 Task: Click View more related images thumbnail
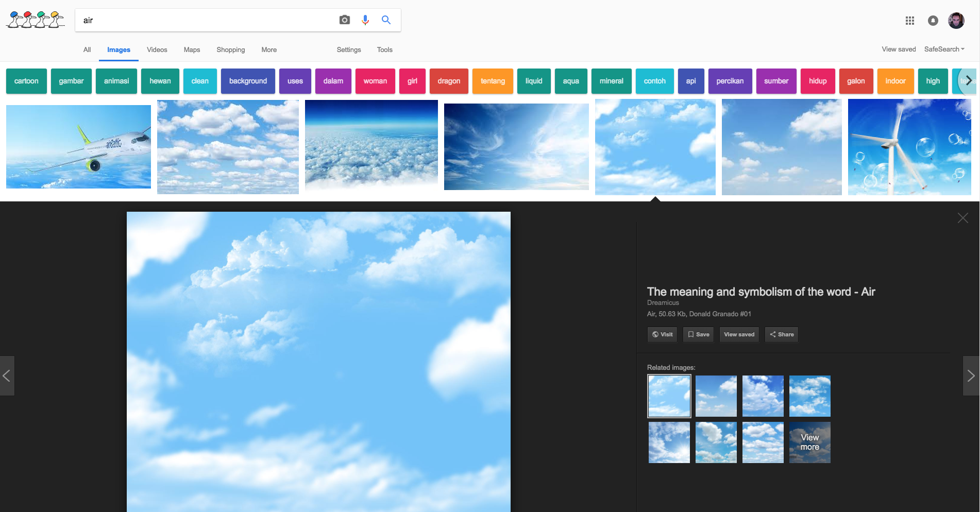[x=809, y=442]
